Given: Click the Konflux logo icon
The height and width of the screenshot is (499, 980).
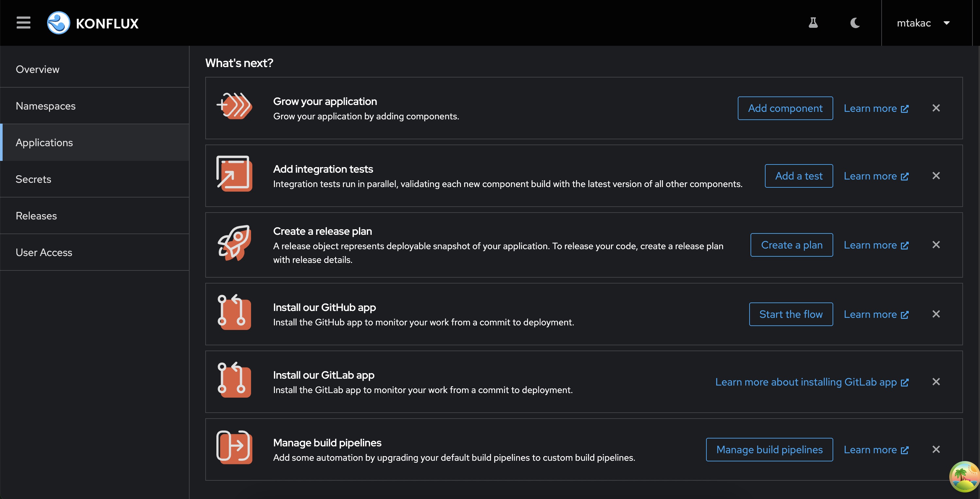Looking at the screenshot, I should click(58, 23).
